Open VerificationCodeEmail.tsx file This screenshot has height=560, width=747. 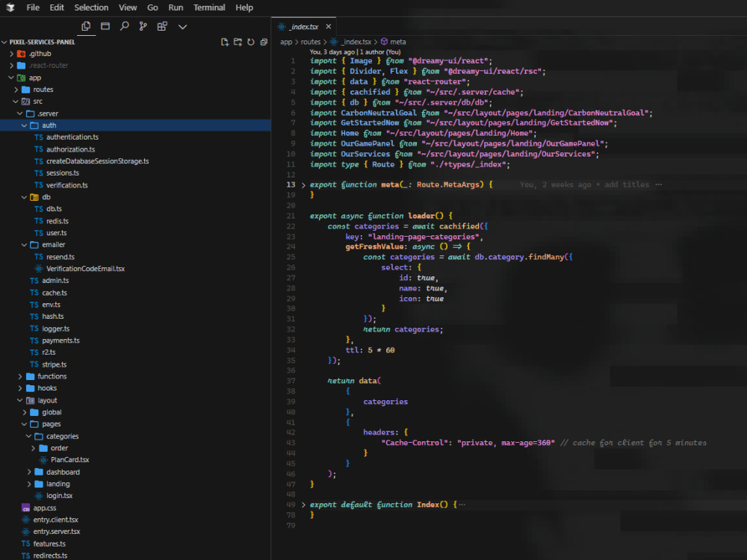(x=86, y=269)
